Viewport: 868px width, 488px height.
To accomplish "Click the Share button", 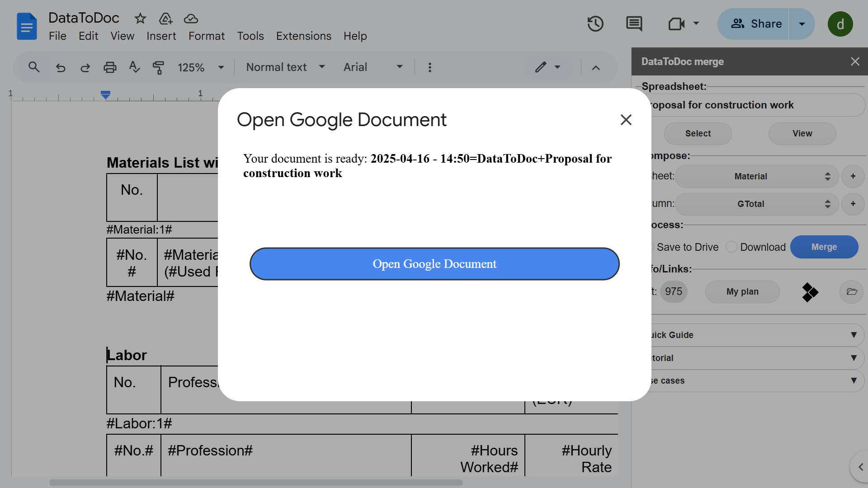I will (x=753, y=24).
